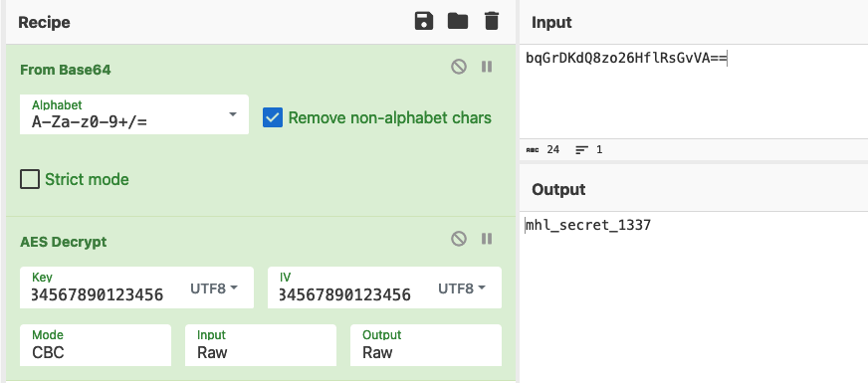
Task: Uncheck Remove non-alphabet chars checkbox
Action: (x=273, y=117)
